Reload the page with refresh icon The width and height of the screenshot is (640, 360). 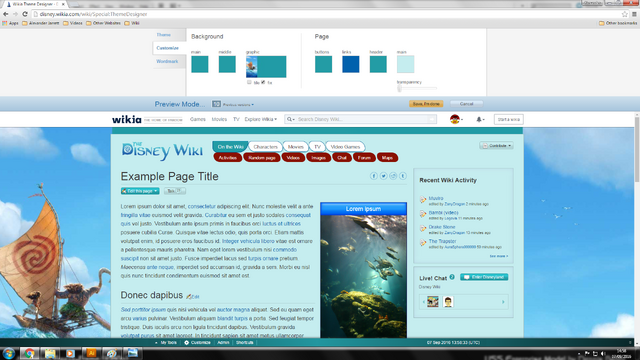click(24, 14)
